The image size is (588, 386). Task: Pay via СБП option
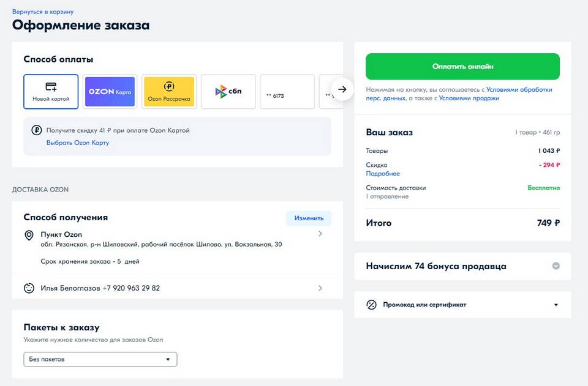[228, 92]
